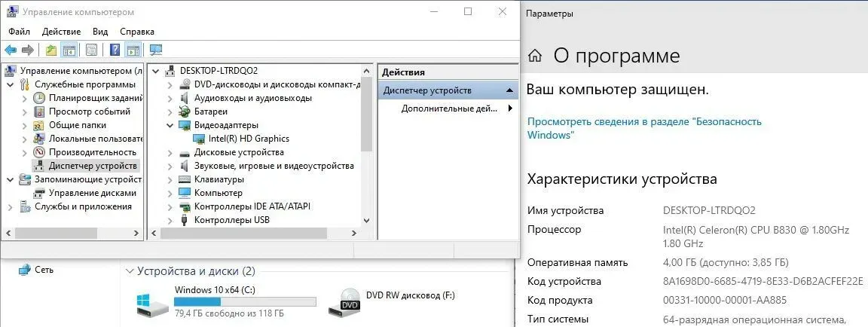Collapse the Устройства и диски section
868x327 pixels.
[x=130, y=271]
